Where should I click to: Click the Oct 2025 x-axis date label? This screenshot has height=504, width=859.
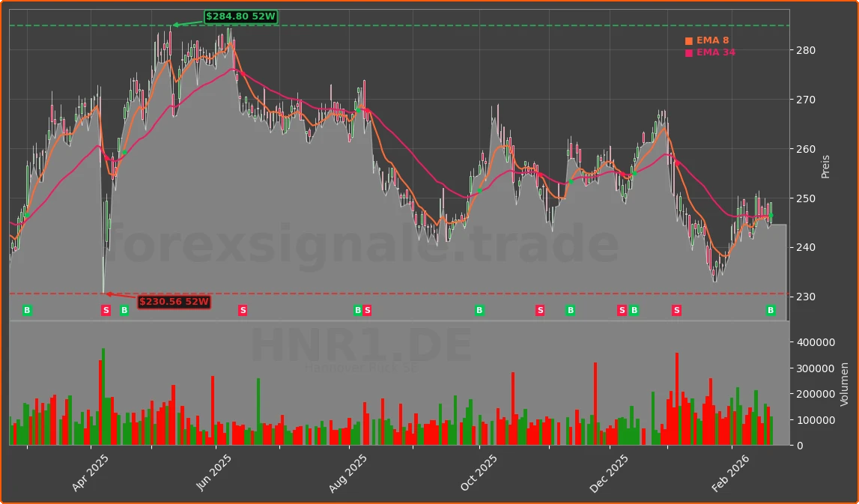479,474
